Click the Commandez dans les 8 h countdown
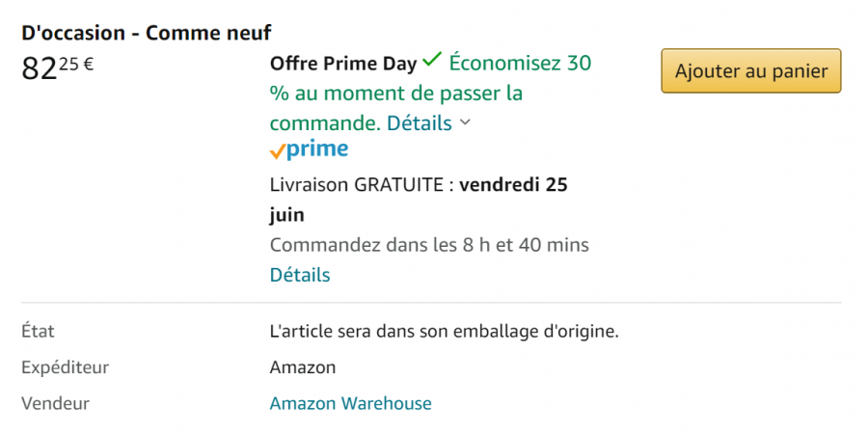 pos(429,245)
